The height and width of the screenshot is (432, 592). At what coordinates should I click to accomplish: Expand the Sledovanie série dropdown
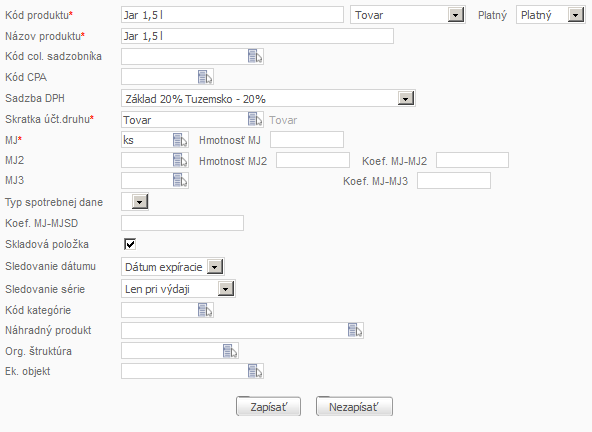[226, 289]
